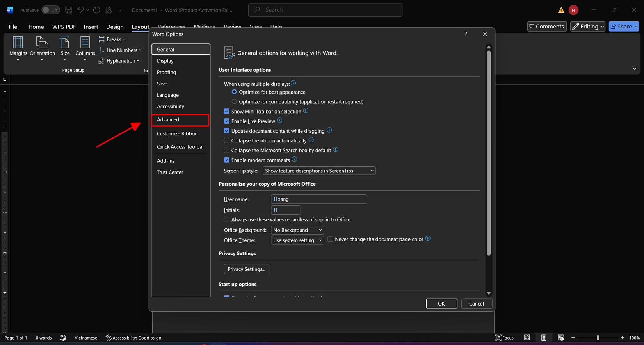Click the Focus mode icon
The height and width of the screenshot is (345, 644).
click(x=498, y=338)
